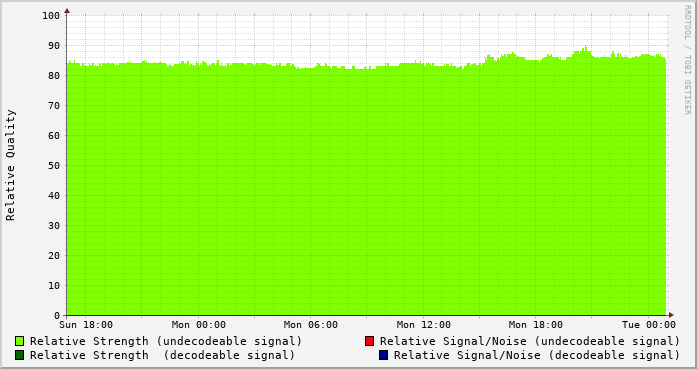Click the red undecodeable Signal/Noise swatch

tap(369, 341)
